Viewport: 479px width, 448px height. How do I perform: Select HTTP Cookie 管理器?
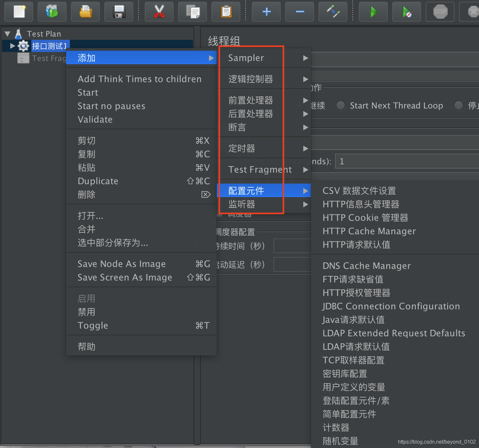point(395,218)
